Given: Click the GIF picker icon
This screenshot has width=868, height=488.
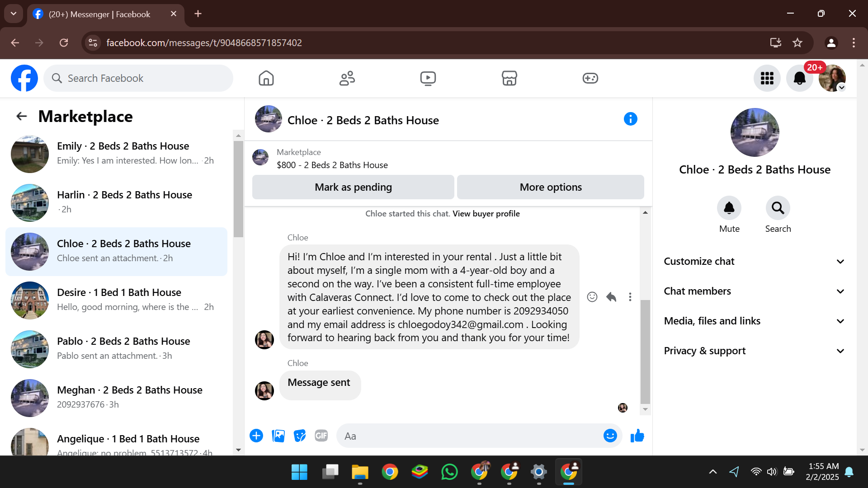Looking at the screenshot, I should click(x=321, y=436).
